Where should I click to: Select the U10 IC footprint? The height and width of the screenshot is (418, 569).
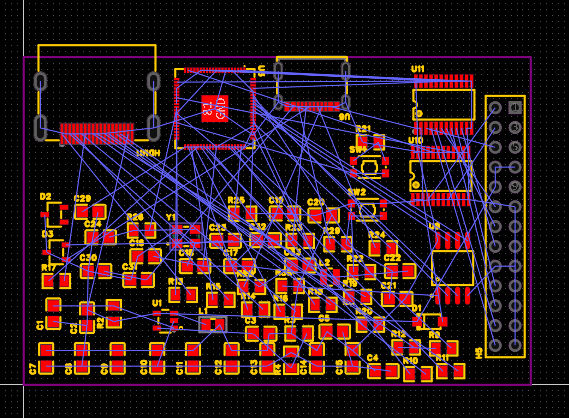tap(441, 176)
